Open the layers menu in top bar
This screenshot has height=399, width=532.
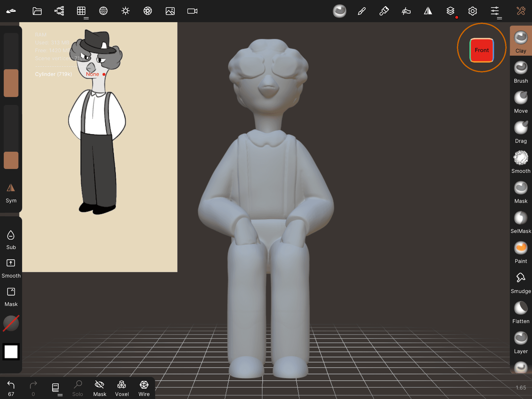(450, 11)
